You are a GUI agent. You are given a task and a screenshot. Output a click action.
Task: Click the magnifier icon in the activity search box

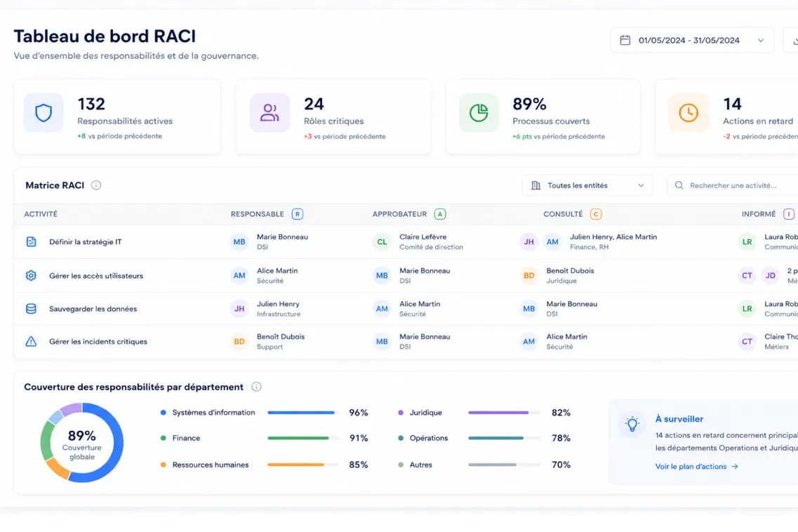point(679,185)
